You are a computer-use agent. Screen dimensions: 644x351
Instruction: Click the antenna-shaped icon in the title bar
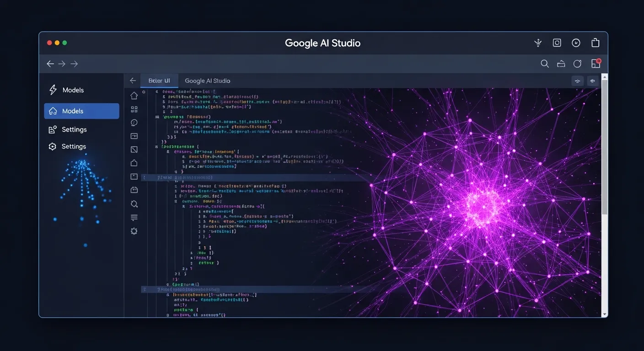pyautogui.click(x=538, y=43)
